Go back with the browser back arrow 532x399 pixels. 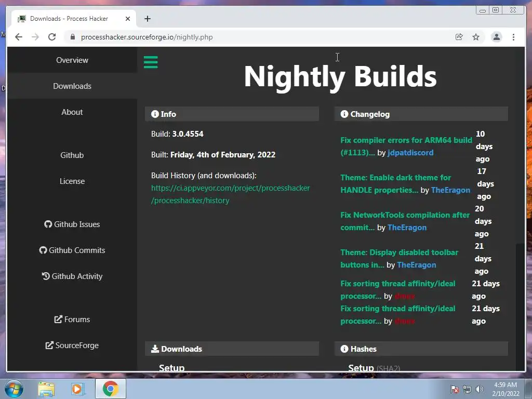point(19,37)
